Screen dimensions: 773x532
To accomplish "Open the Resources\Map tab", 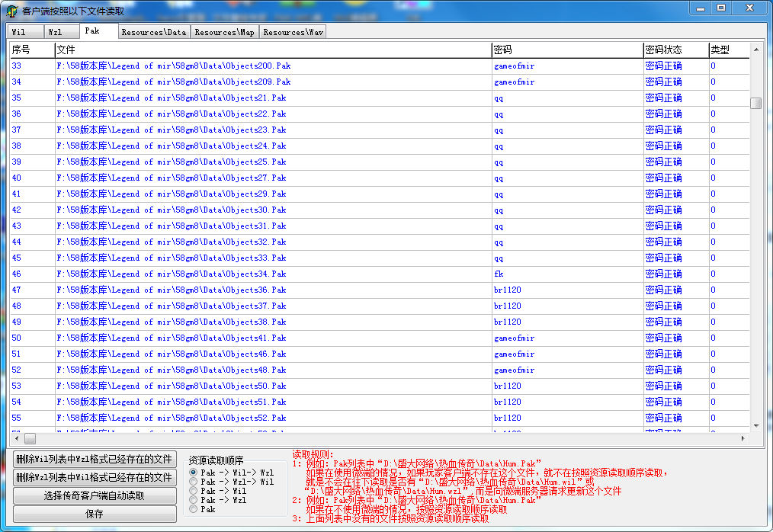I will [x=224, y=32].
